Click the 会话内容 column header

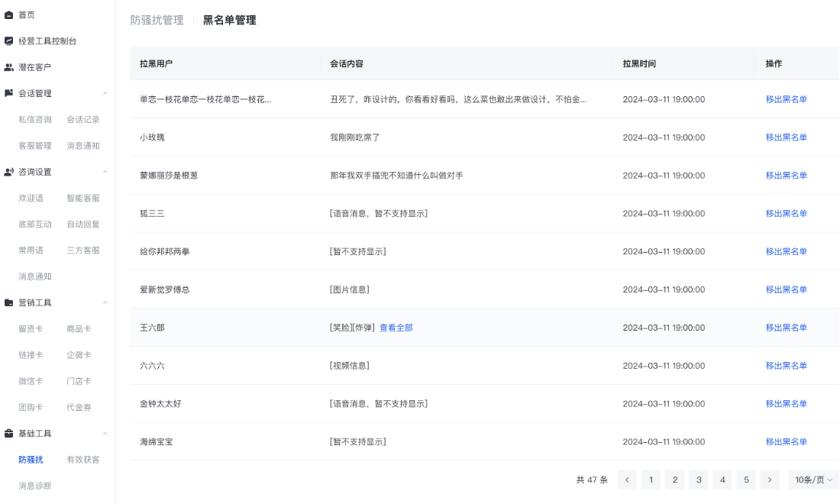click(x=347, y=63)
